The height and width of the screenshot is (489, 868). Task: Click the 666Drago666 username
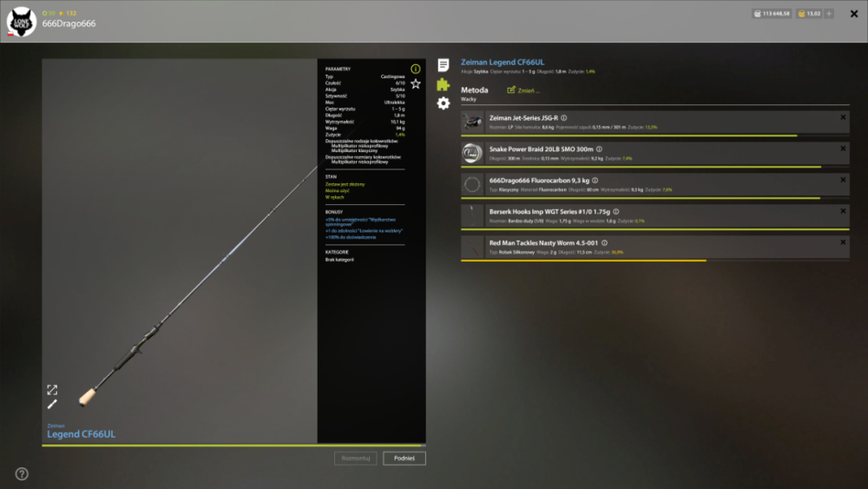pyautogui.click(x=69, y=23)
